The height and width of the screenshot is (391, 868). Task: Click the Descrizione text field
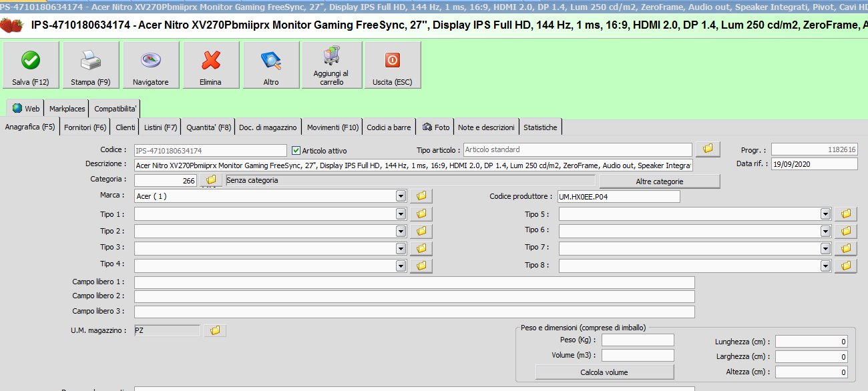pos(413,165)
